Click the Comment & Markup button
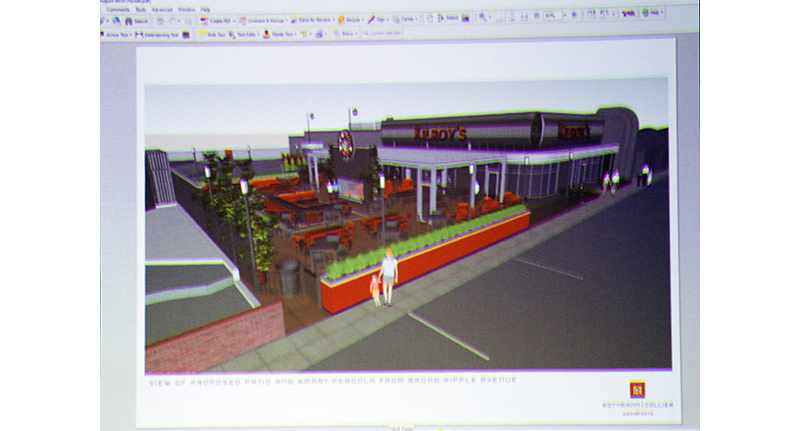 click(261, 20)
